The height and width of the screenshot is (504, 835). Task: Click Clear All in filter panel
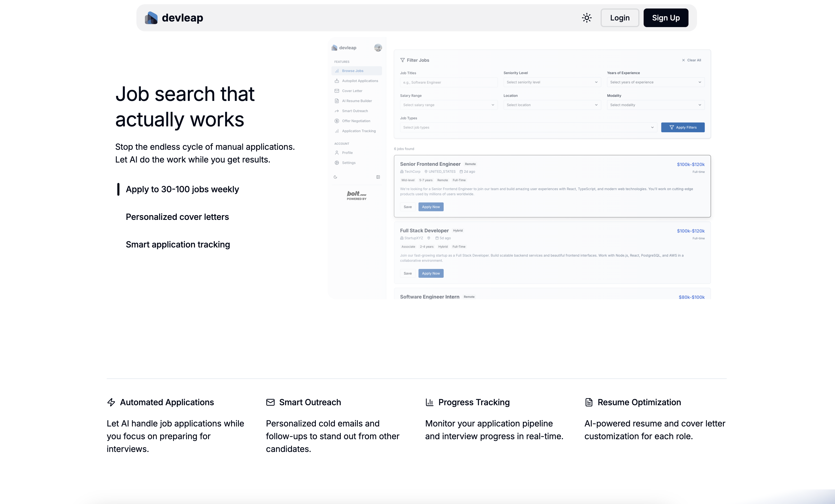[691, 60]
